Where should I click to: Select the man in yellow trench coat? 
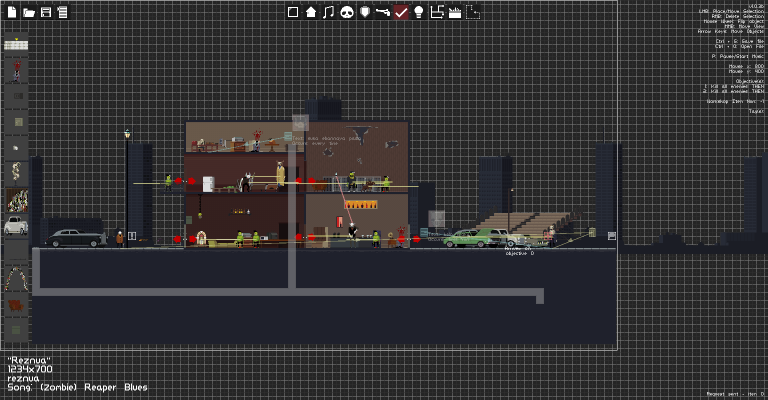point(281,175)
